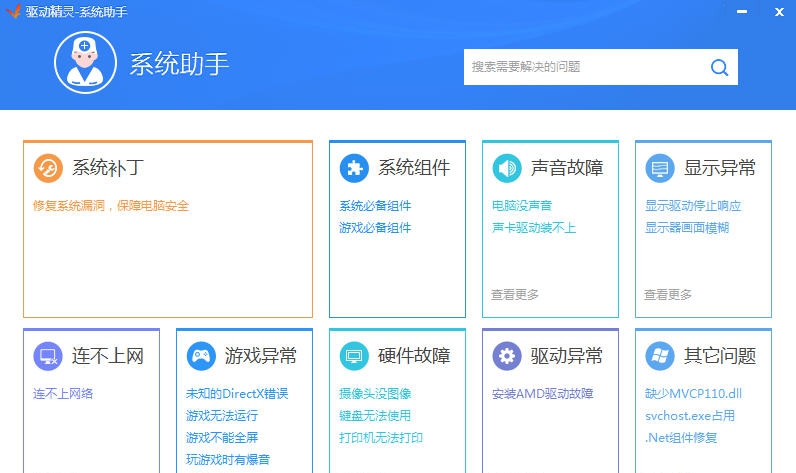
Task: Click the 连不上网 network computer icon
Action: coord(48,356)
